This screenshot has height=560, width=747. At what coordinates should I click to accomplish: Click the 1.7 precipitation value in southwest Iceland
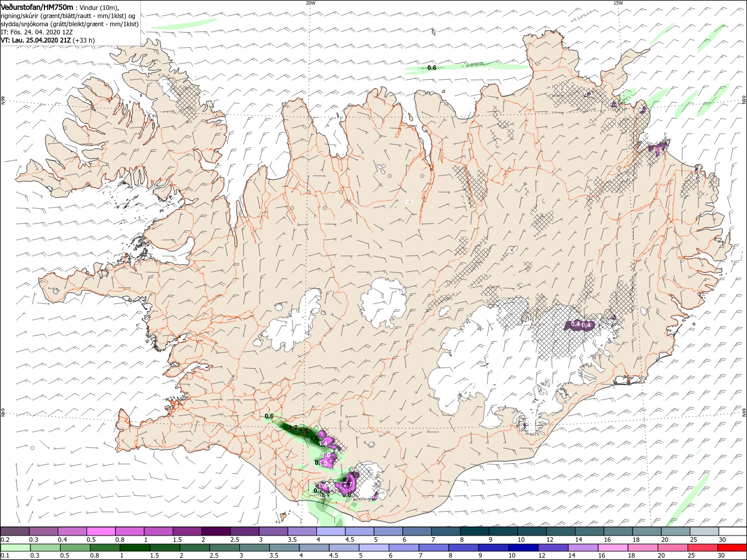pyautogui.click(x=294, y=428)
